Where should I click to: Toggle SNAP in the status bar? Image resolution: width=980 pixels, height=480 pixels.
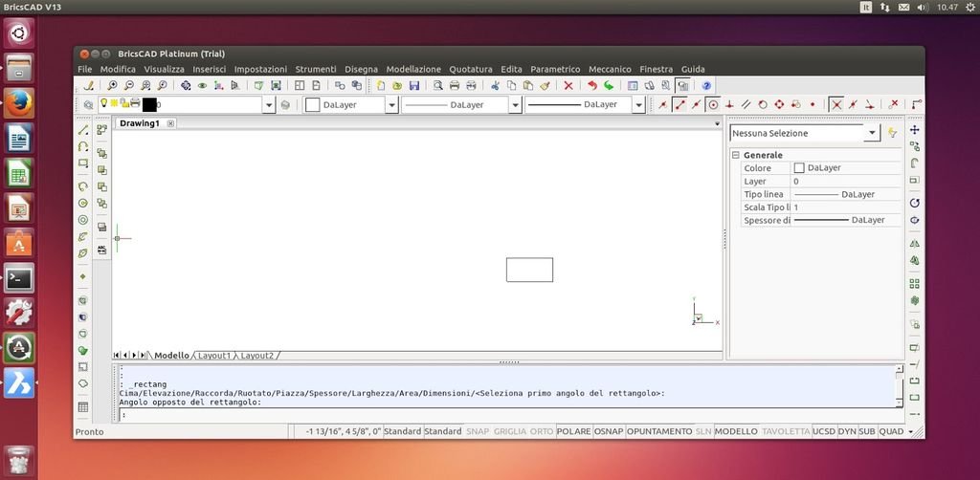pos(479,431)
